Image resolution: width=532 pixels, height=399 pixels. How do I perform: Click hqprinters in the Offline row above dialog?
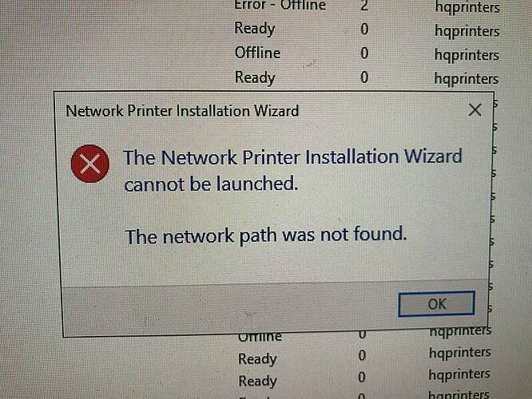coord(466,55)
